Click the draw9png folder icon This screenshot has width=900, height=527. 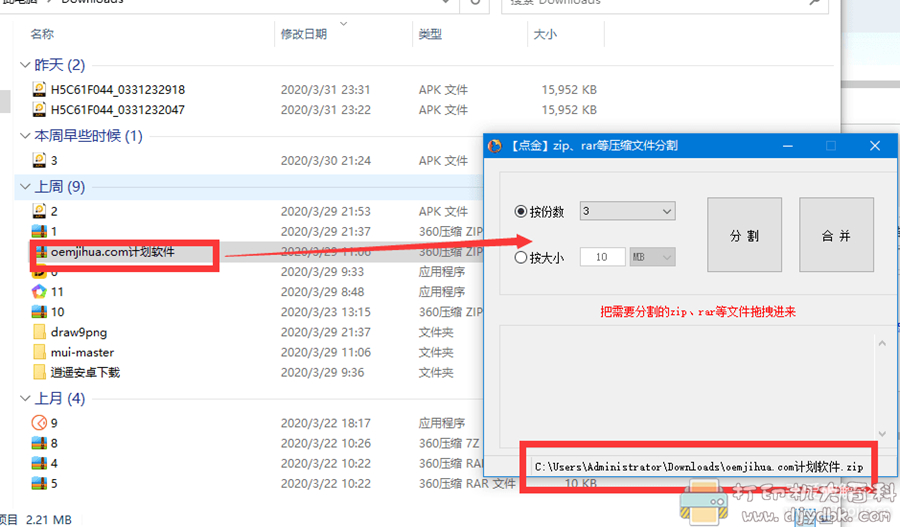tap(39, 332)
